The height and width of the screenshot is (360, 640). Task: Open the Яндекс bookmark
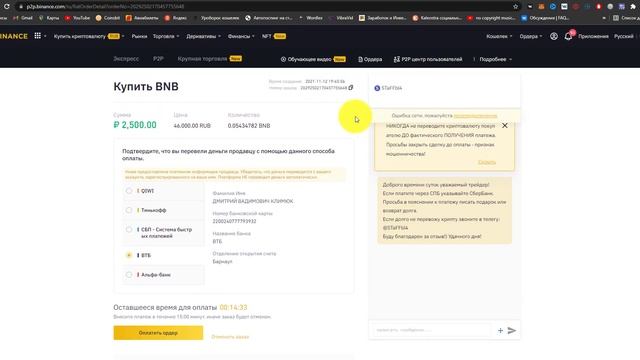point(176,18)
